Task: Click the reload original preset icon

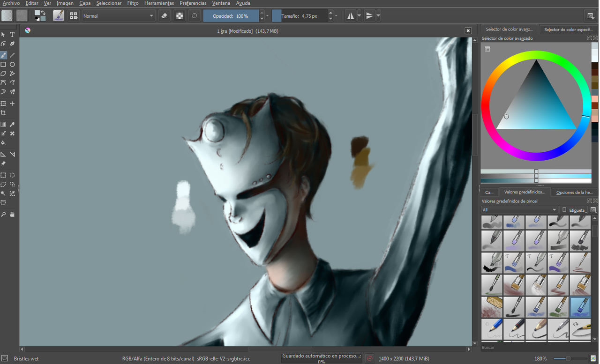Action: 194,15
